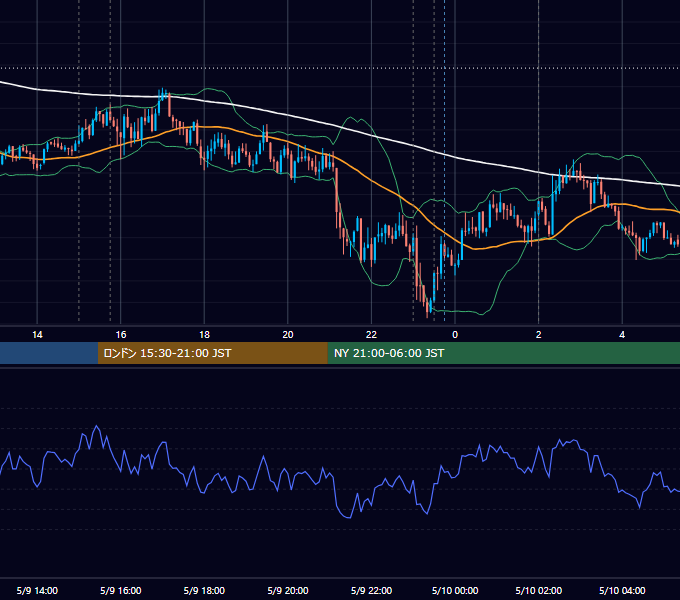Click the 20 hour label on chart axis
This screenshot has width=680, height=600.
pos(288,335)
